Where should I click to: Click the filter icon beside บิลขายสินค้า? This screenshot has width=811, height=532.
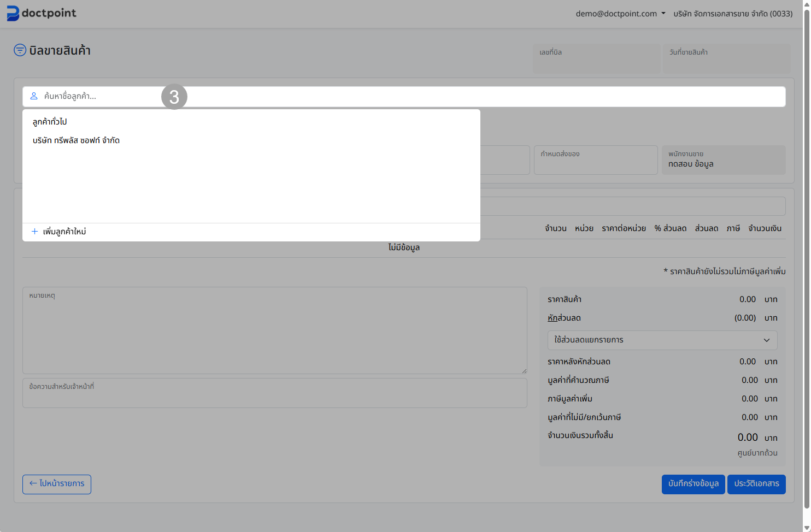pyautogui.click(x=20, y=50)
